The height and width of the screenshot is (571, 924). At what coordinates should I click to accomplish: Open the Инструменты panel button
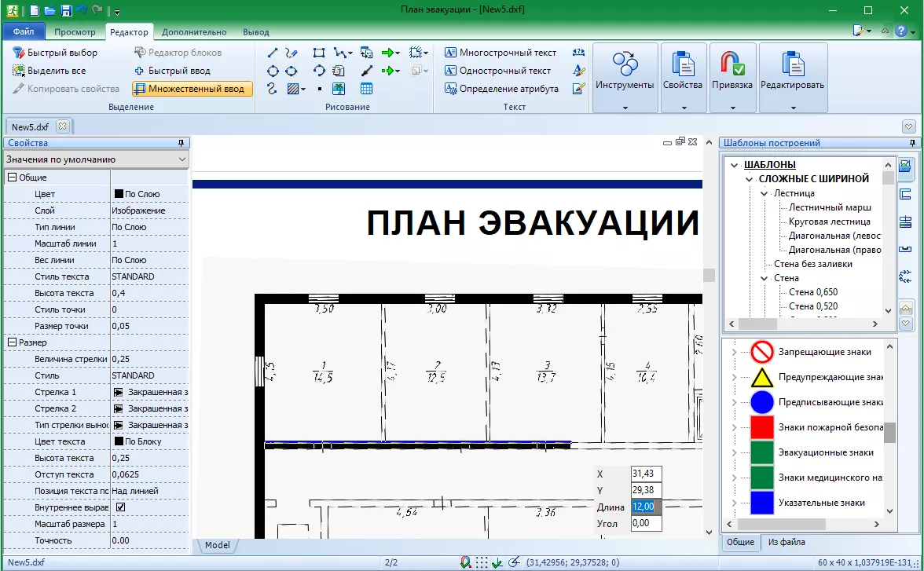click(625, 75)
